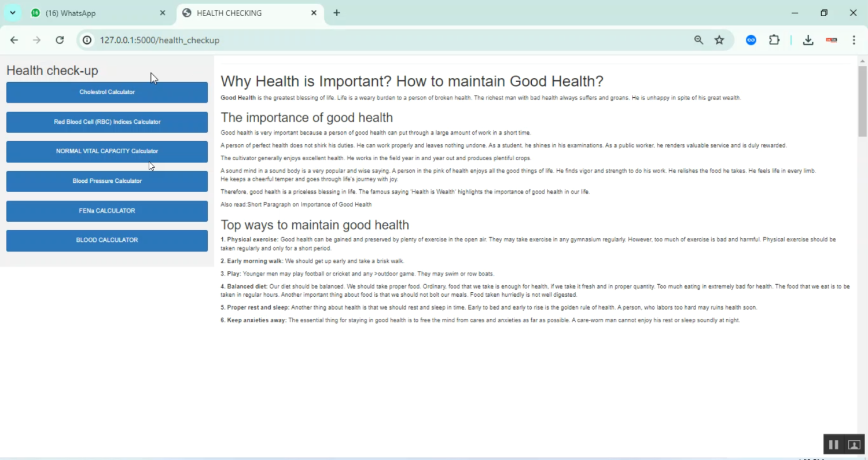Open the Extensions puzzle icon

(x=774, y=40)
